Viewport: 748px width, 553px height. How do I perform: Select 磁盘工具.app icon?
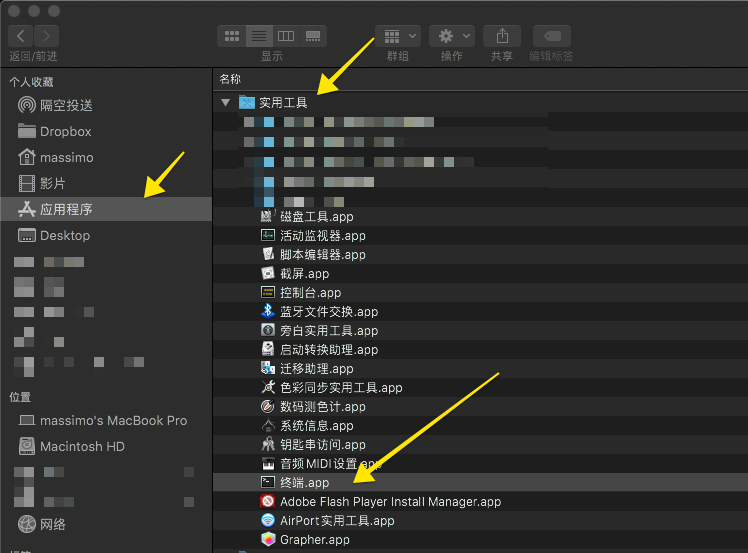[x=267, y=217]
